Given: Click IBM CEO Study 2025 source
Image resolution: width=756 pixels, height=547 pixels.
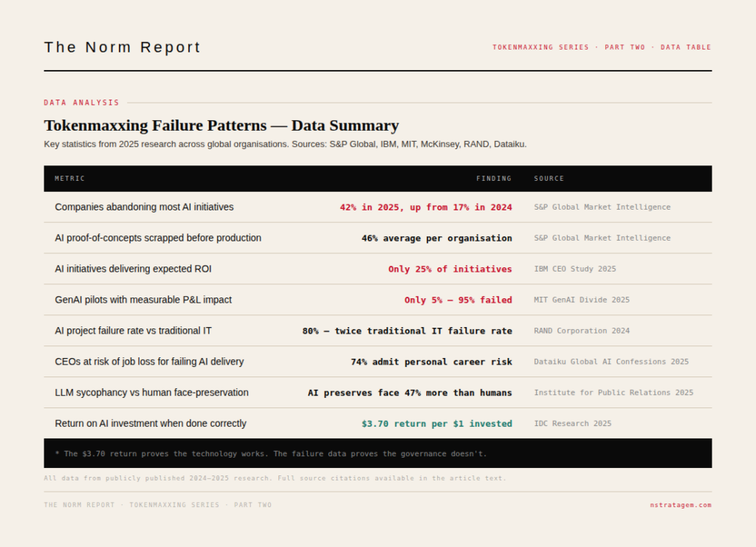Looking at the screenshot, I should pos(574,269).
